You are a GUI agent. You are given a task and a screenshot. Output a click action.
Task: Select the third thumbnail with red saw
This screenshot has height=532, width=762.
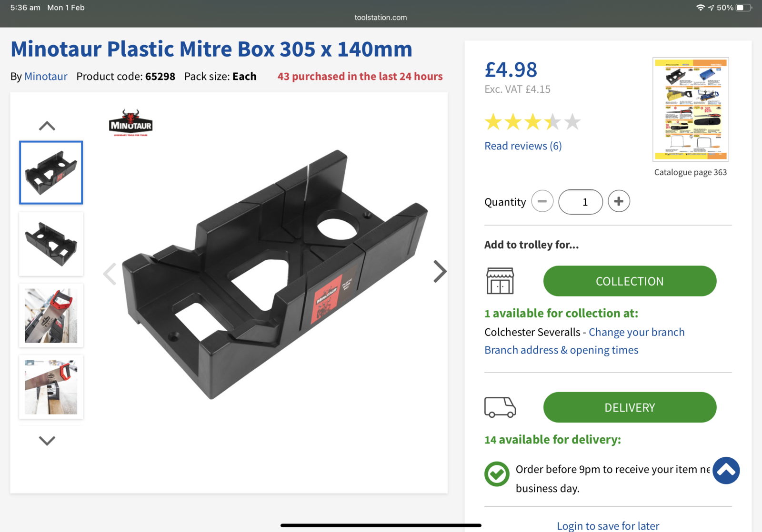click(51, 315)
